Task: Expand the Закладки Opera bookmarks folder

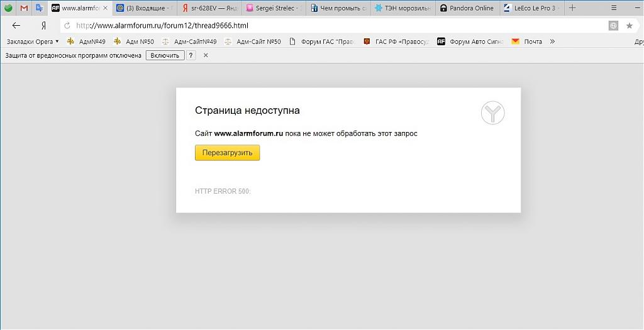Action: click(x=33, y=41)
